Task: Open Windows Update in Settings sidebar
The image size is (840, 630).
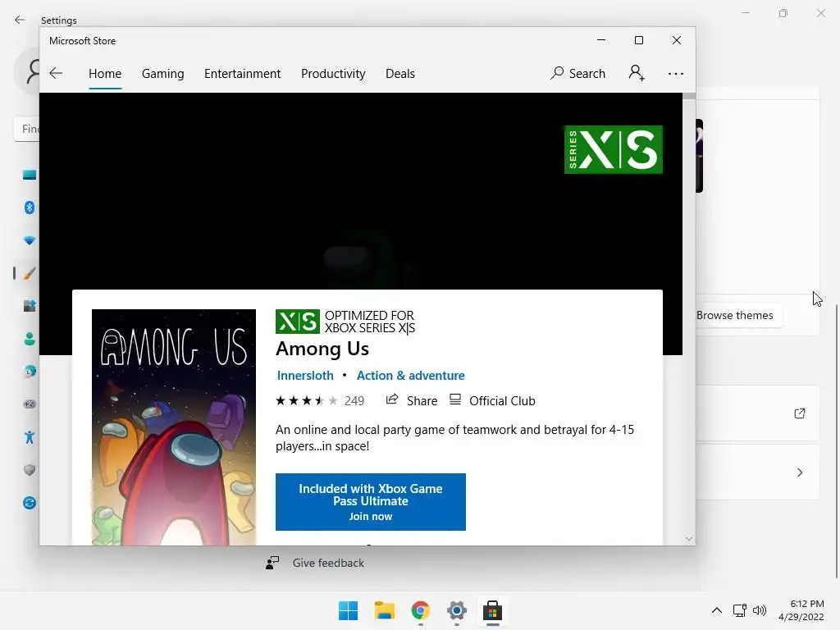Action: click(x=30, y=503)
